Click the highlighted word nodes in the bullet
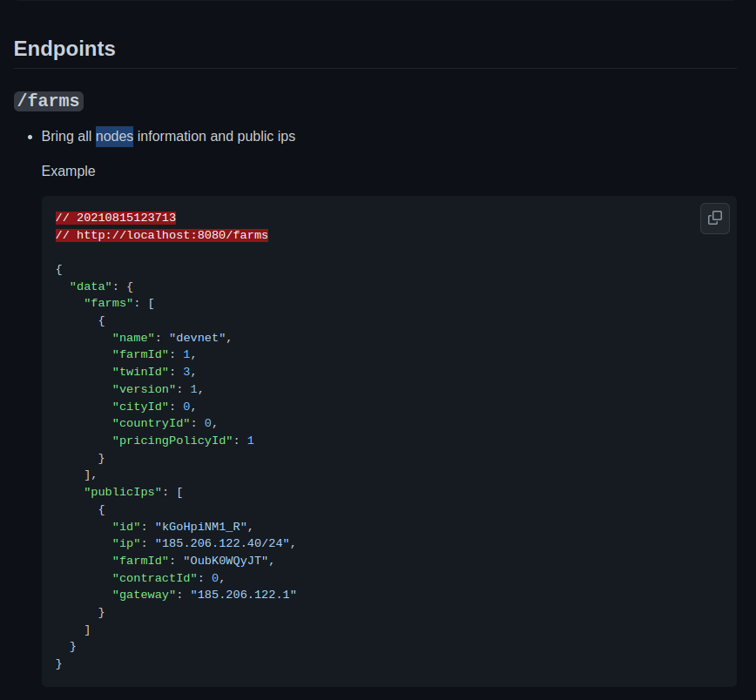This screenshot has height=700, width=756. pyautogui.click(x=114, y=137)
